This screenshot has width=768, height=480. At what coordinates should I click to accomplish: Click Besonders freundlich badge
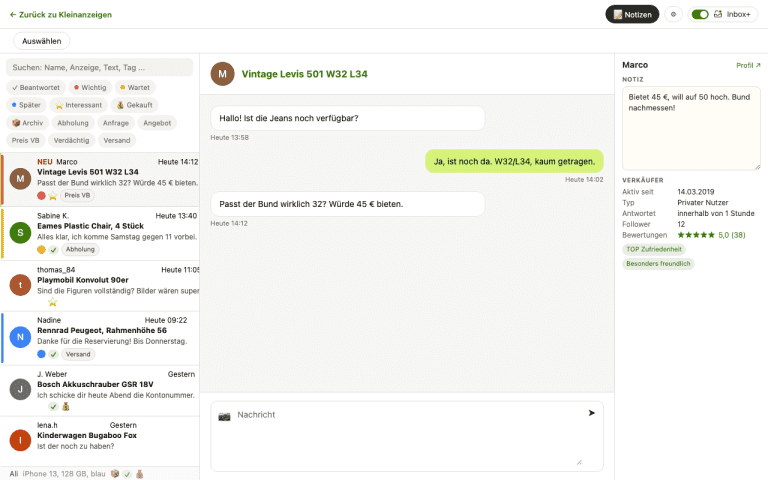pyautogui.click(x=658, y=264)
